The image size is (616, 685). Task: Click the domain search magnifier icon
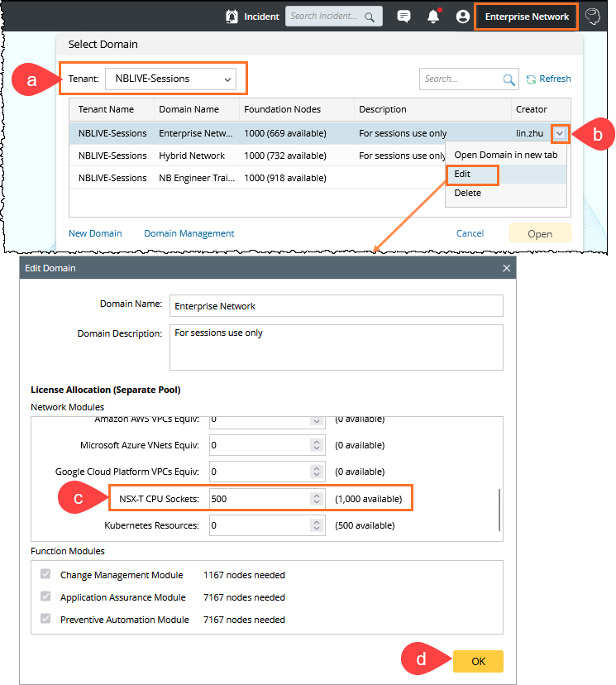click(x=509, y=79)
